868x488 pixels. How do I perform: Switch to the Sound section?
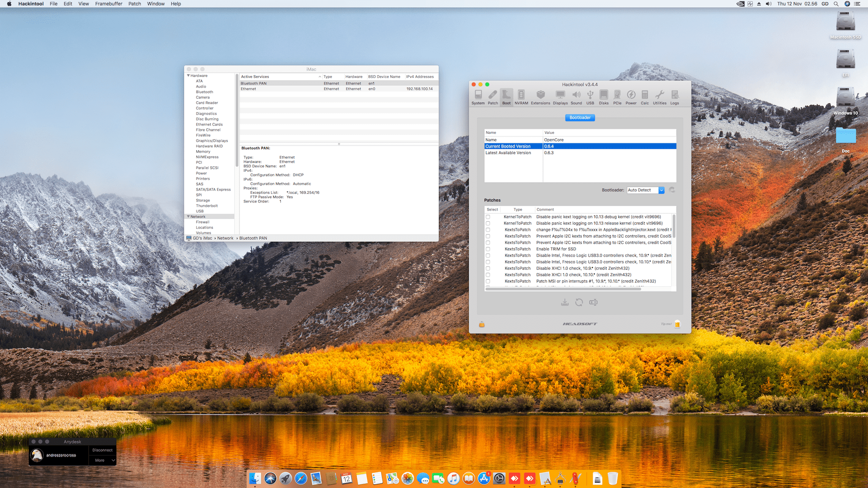point(576,97)
